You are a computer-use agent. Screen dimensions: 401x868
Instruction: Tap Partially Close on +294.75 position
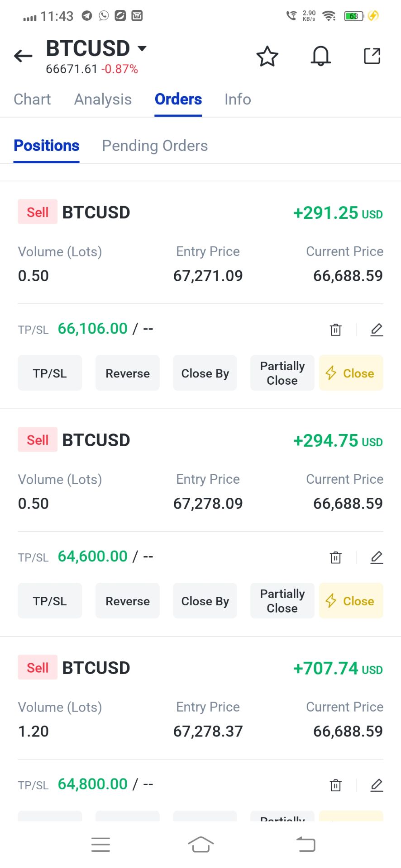click(x=282, y=601)
